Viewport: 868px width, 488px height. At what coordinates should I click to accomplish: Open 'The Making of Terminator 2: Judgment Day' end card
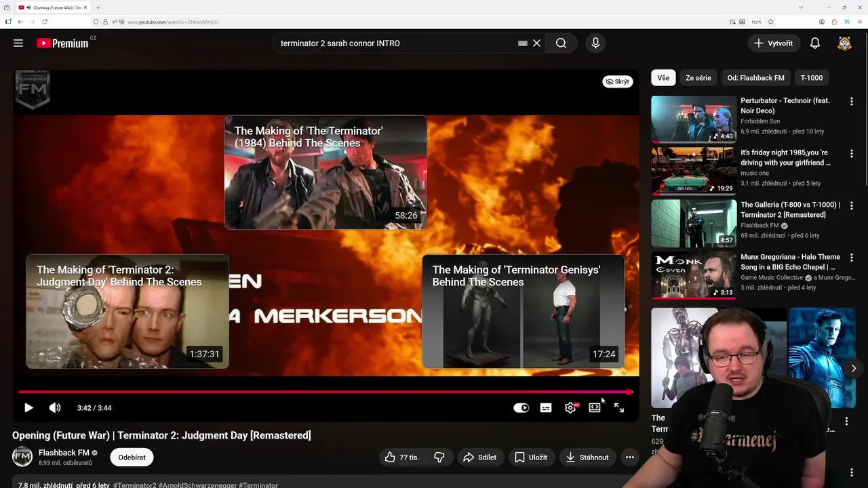(x=127, y=311)
